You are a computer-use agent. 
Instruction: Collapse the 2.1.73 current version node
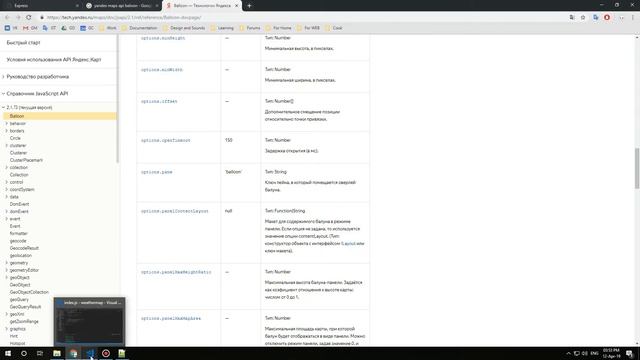(x=4, y=107)
